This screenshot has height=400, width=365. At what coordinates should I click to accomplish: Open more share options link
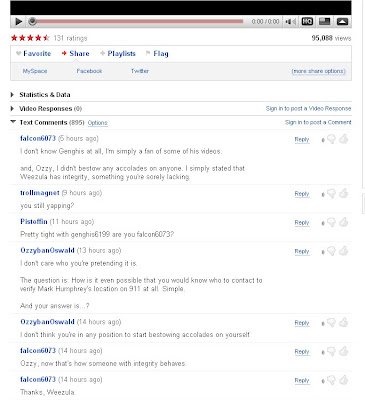(318, 71)
